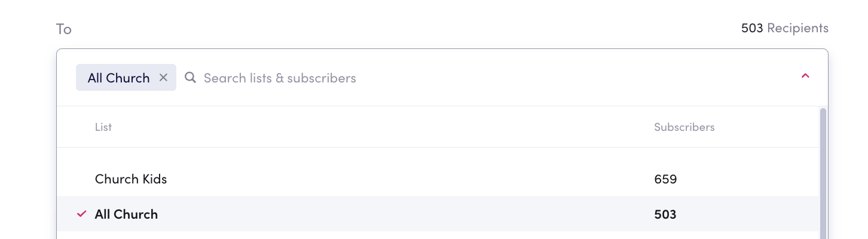This screenshot has width=868, height=239.
Task: Click the Subscribers column header
Action: tap(684, 127)
